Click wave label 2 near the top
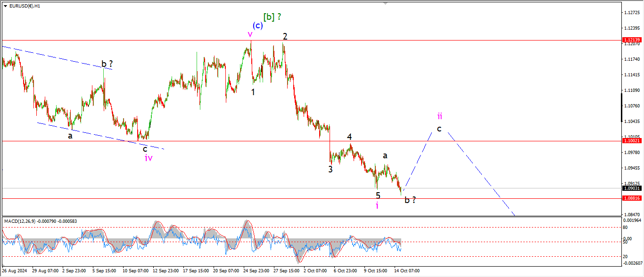The width and height of the screenshot is (644, 277). coord(285,36)
